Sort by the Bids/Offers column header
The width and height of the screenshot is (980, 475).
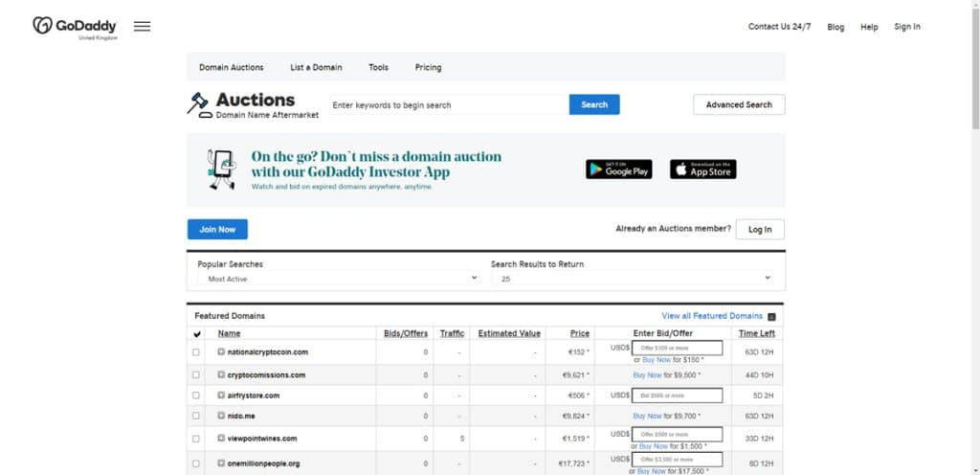[406, 334]
